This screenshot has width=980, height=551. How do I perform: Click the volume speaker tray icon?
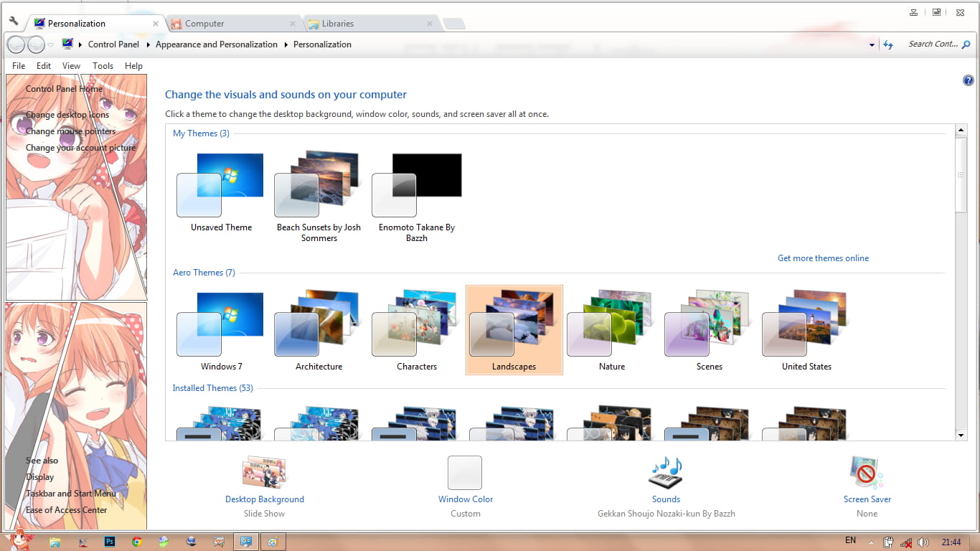pos(923,542)
